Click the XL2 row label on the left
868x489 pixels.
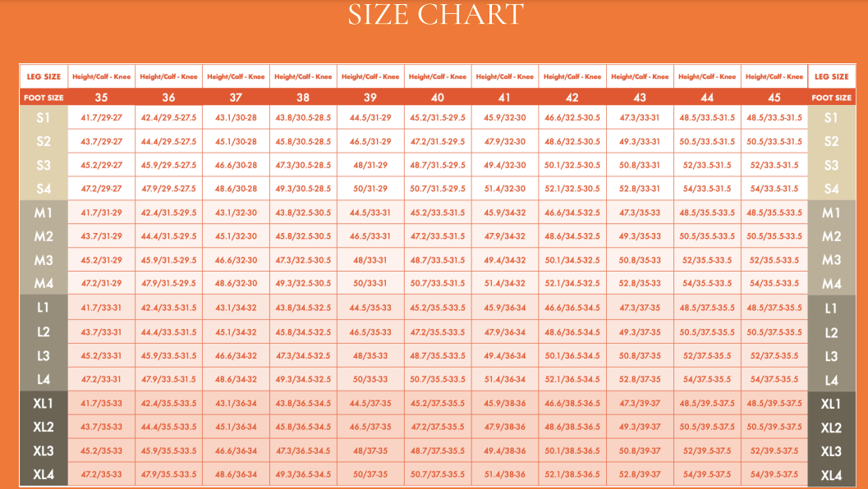(44, 427)
